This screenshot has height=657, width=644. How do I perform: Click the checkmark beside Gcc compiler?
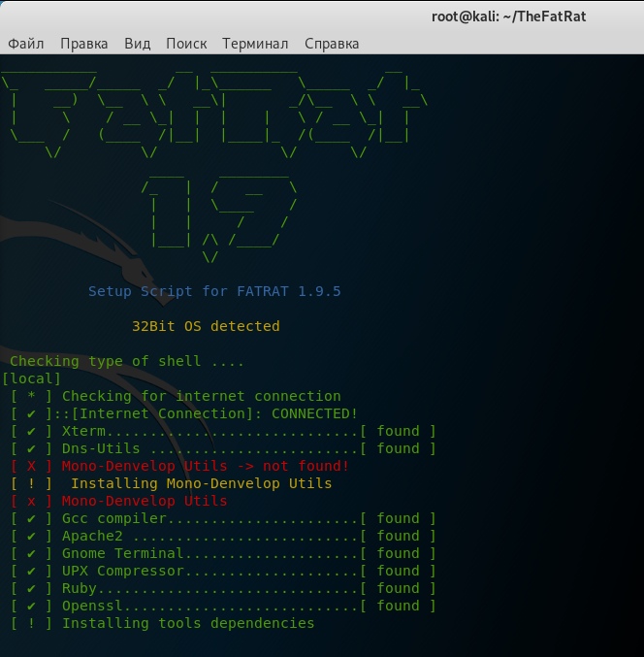(x=32, y=518)
